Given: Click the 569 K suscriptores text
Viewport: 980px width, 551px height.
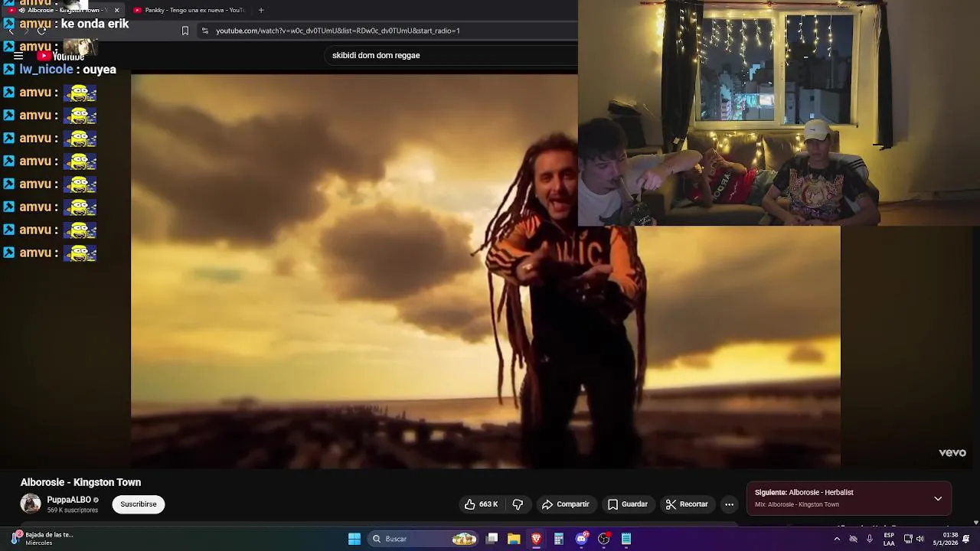Looking at the screenshot, I should [73, 510].
